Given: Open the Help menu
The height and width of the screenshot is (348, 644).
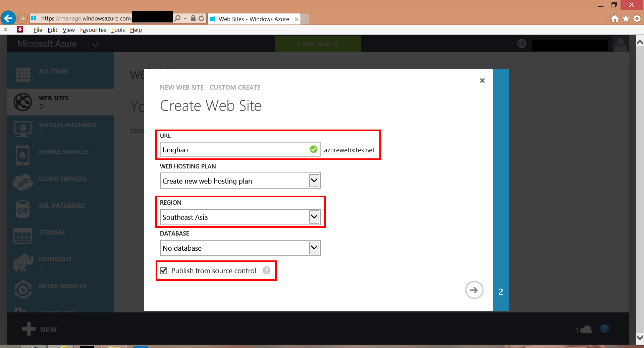Looking at the screenshot, I should click(x=136, y=30).
